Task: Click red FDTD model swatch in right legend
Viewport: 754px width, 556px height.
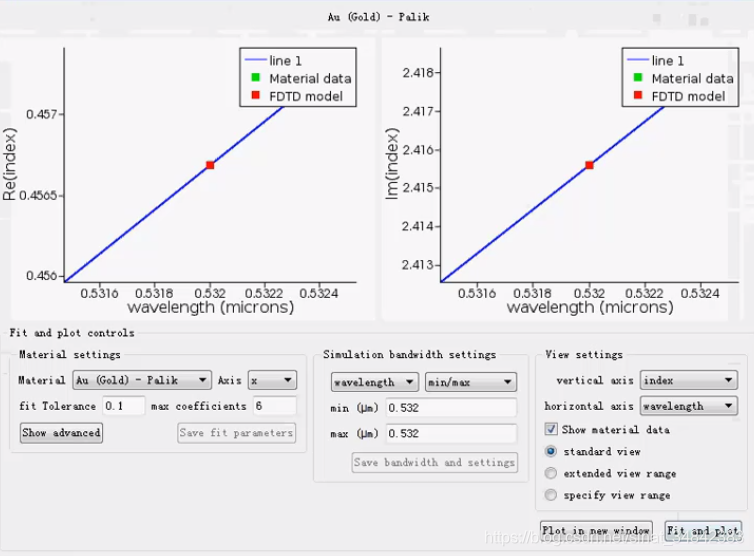Action: (x=638, y=95)
